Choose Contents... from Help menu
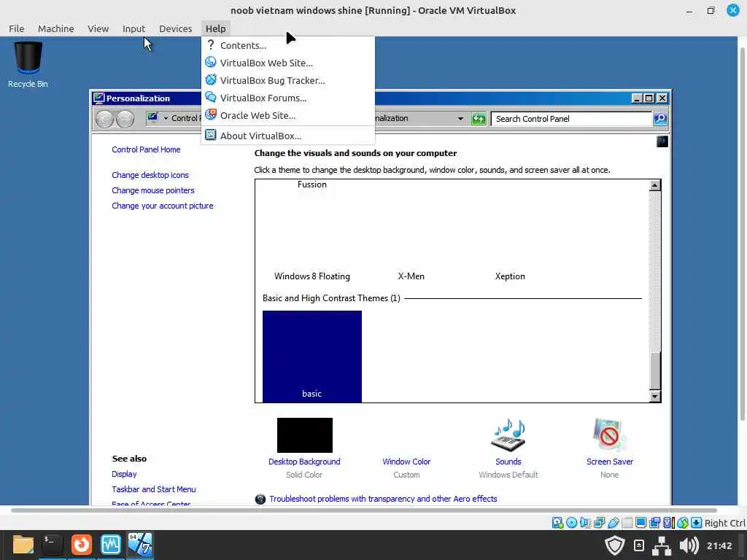747x560 pixels. (x=287, y=45)
